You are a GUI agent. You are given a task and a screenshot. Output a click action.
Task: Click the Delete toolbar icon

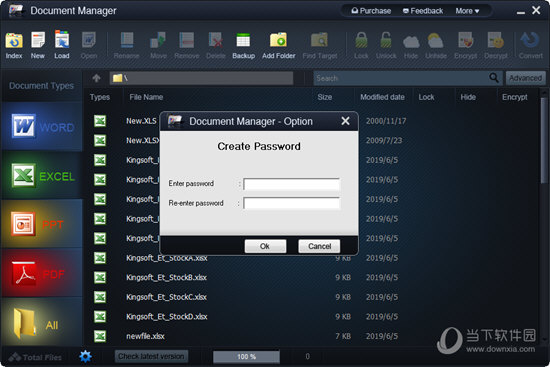(x=215, y=40)
